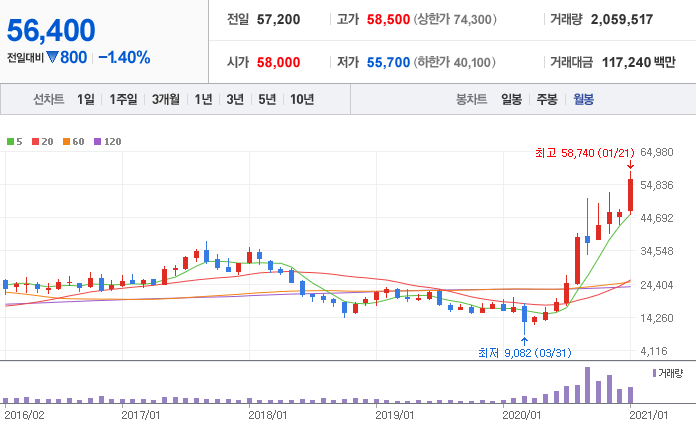Click the purple 120-period moving average legend
Image resolution: width=696 pixels, height=438 pixels.
(107, 142)
